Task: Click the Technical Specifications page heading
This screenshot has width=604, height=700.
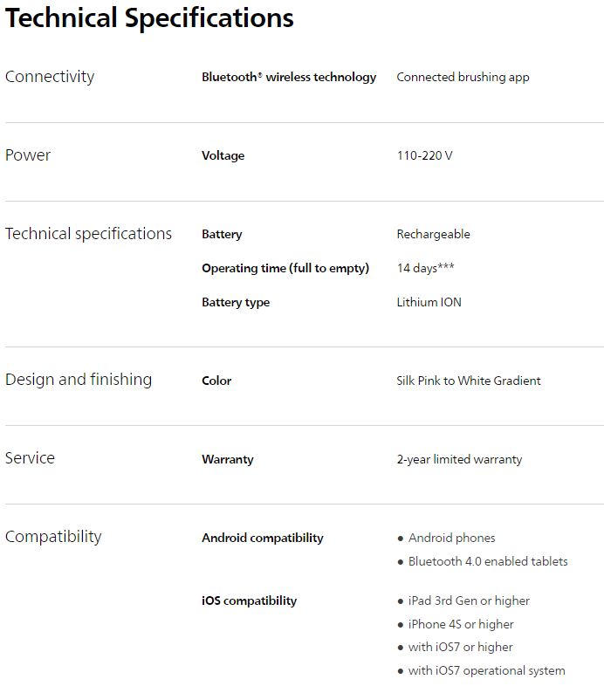Action: pos(149,19)
